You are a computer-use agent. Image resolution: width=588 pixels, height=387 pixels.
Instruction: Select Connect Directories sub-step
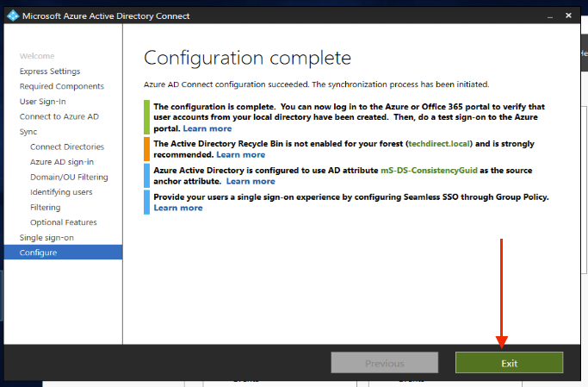tap(67, 147)
